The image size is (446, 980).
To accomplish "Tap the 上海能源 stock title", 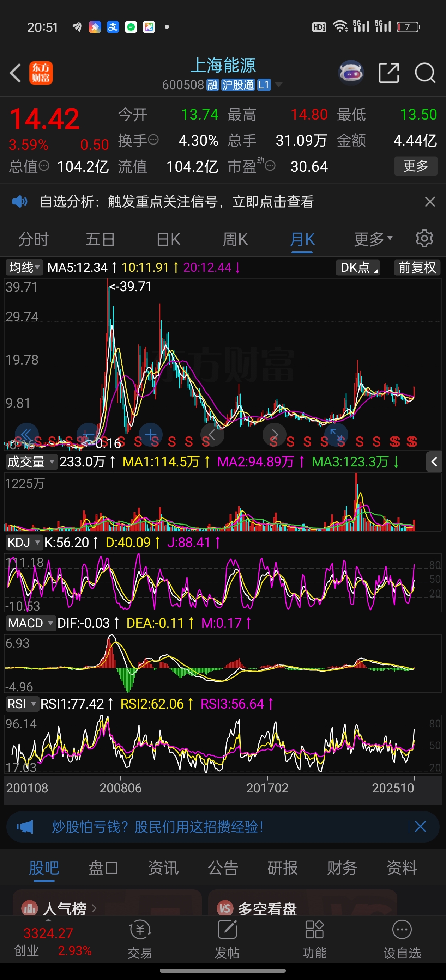I will 223,65.
